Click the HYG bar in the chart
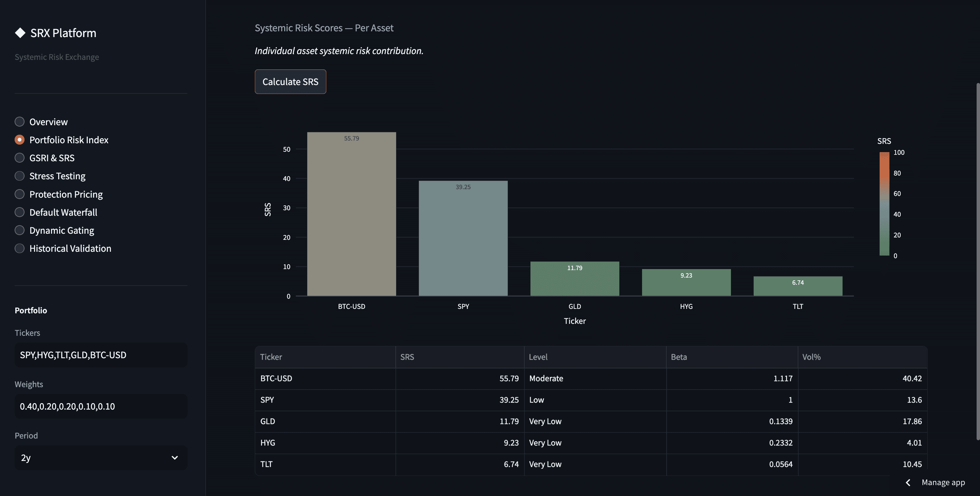The height and width of the screenshot is (496, 980). coord(686,283)
